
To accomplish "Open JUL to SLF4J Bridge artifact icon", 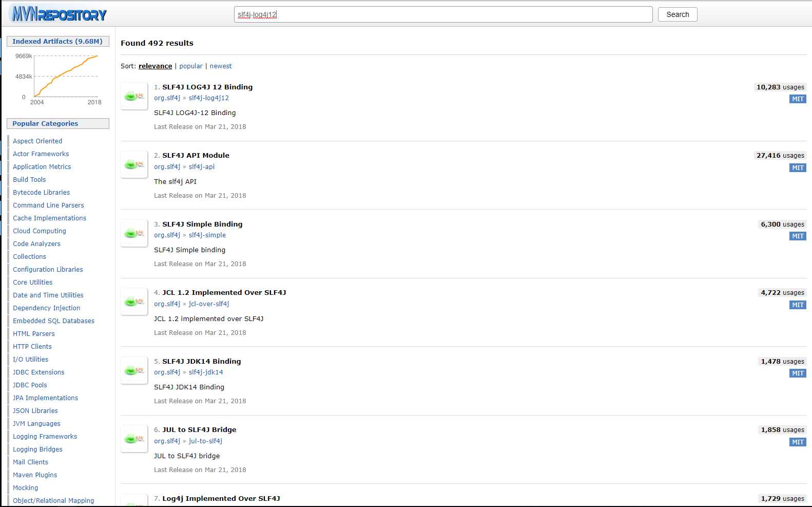I will pyautogui.click(x=134, y=439).
